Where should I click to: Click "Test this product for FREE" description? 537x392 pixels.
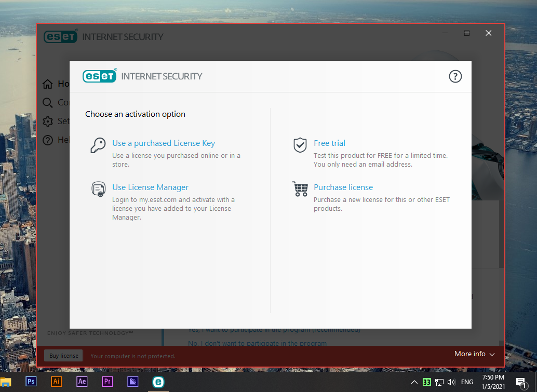click(x=381, y=160)
